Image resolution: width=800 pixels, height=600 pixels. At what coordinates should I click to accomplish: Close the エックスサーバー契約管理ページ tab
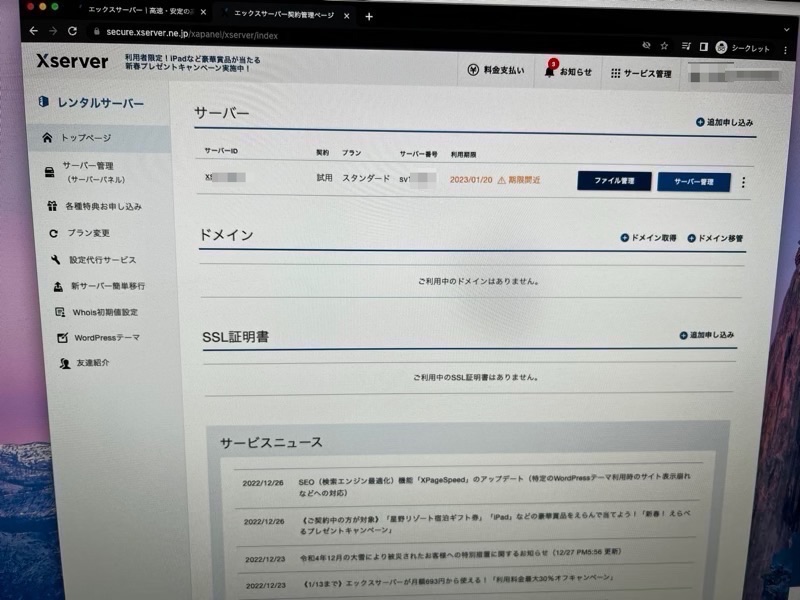346,16
